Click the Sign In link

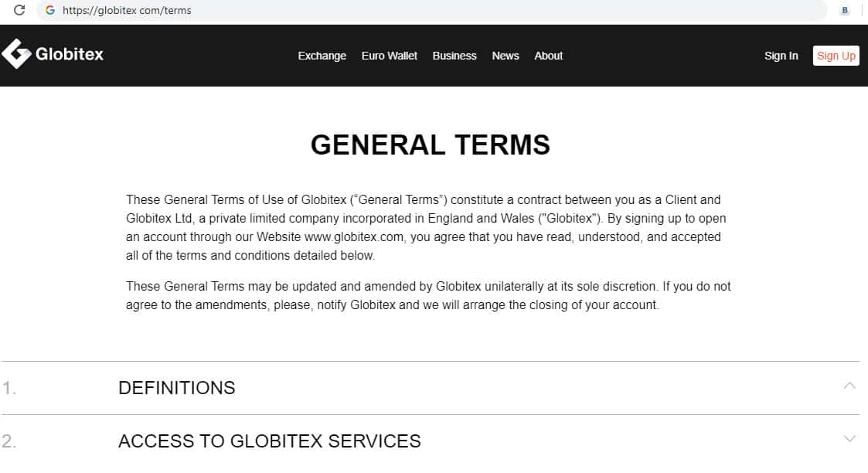781,56
